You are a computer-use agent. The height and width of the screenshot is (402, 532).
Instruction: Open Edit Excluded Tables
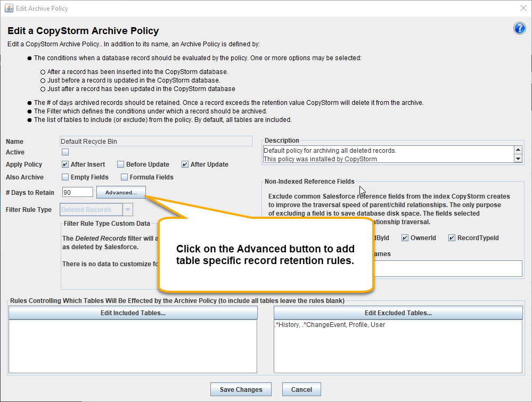coord(397,313)
